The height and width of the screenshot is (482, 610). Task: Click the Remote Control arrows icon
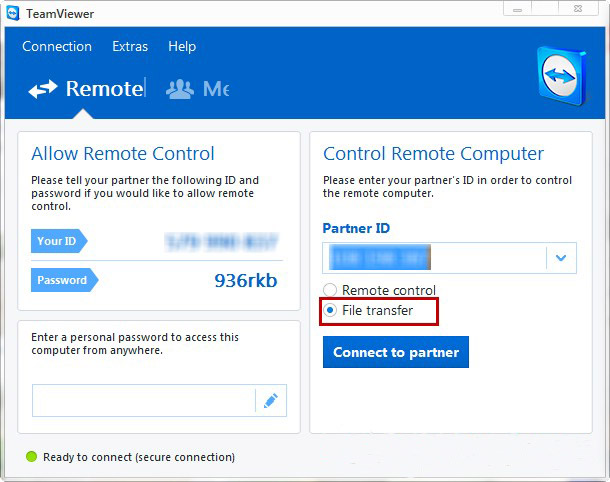coord(43,89)
